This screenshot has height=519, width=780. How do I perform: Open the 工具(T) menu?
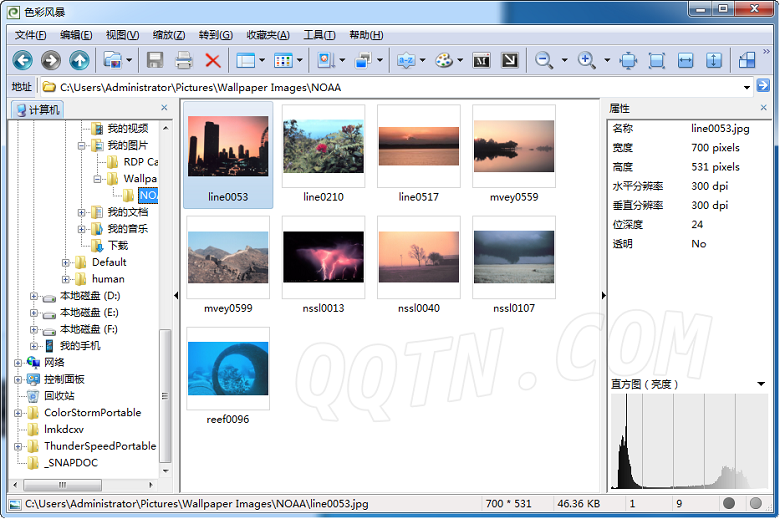point(319,34)
